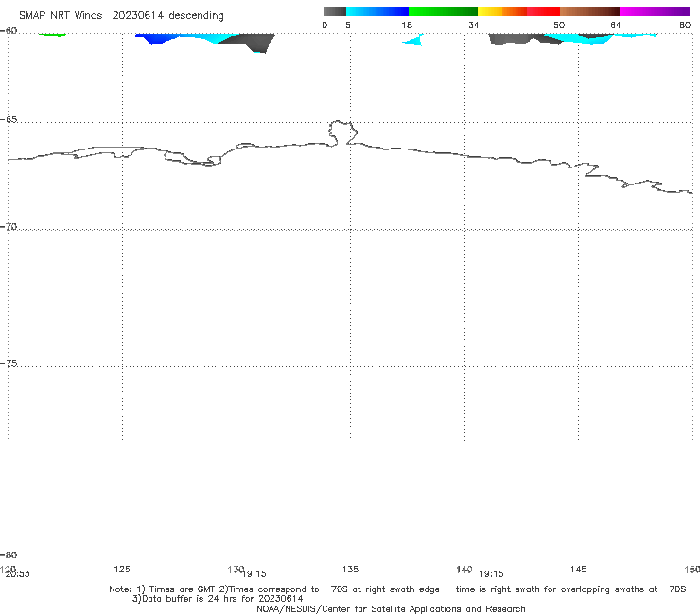Click the '50' label under the color bar
Screen dimensions: 700x615
point(559,25)
